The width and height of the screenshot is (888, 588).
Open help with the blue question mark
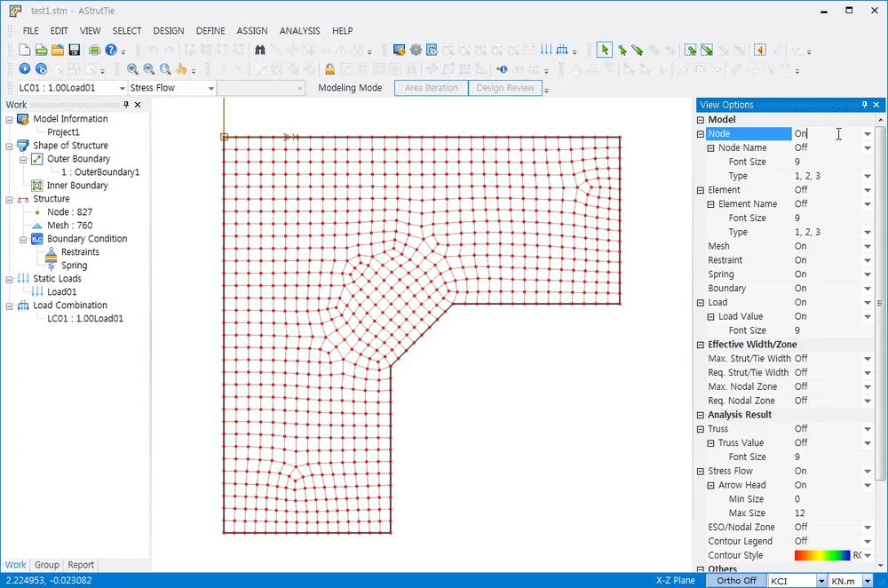111,51
